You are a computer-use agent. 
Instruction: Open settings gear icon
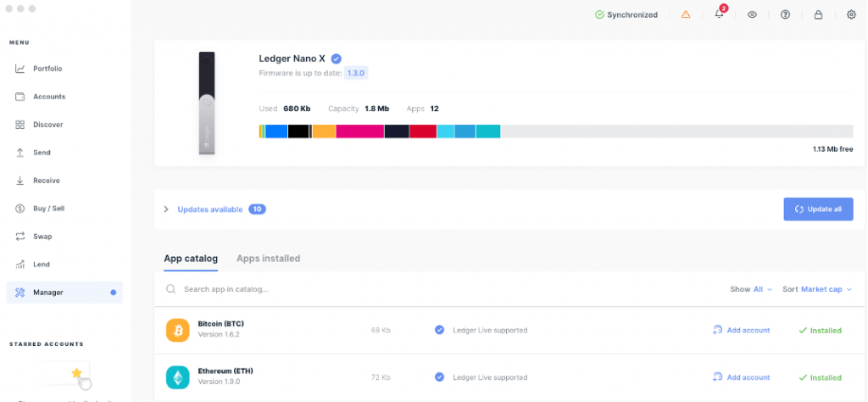(x=851, y=14)
